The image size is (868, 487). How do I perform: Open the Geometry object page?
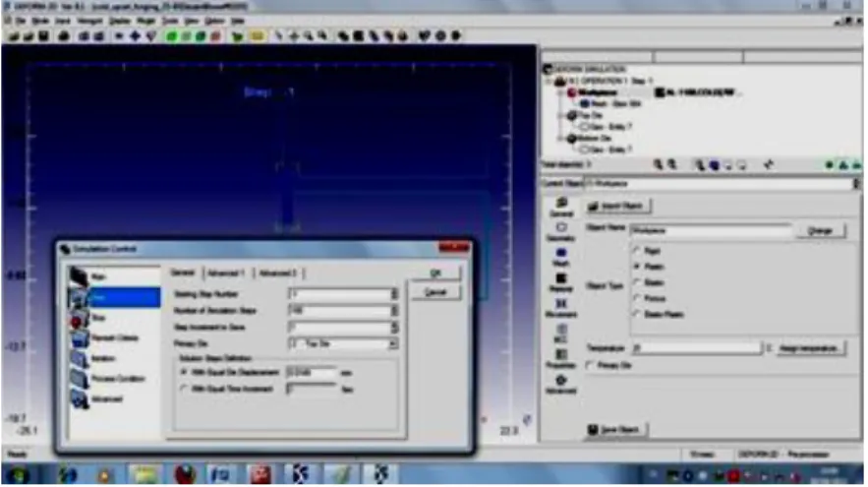tap(561, 232)
